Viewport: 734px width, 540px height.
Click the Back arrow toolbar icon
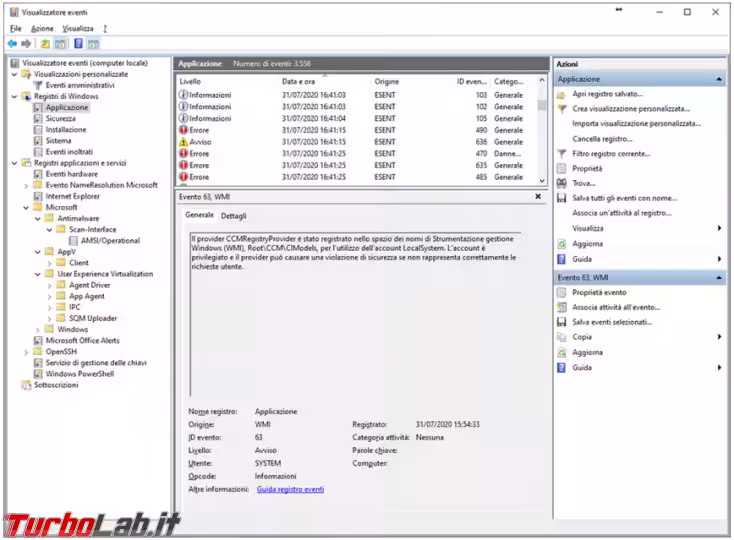[12, 44]
